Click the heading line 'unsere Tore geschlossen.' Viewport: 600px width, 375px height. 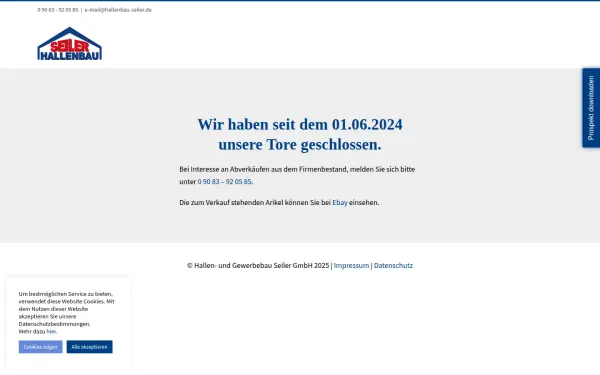tap(300, 145)
